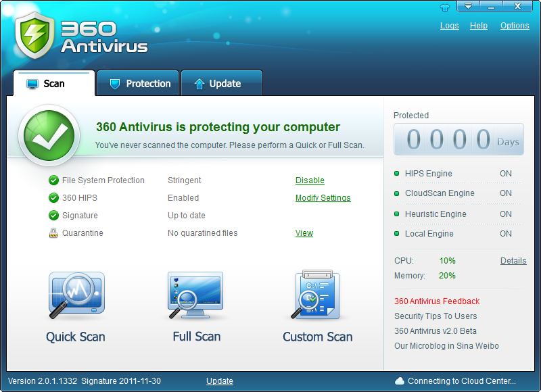
Task: Open Custom Scan via the clipboard icon
Action: click(x=317, y=296)
